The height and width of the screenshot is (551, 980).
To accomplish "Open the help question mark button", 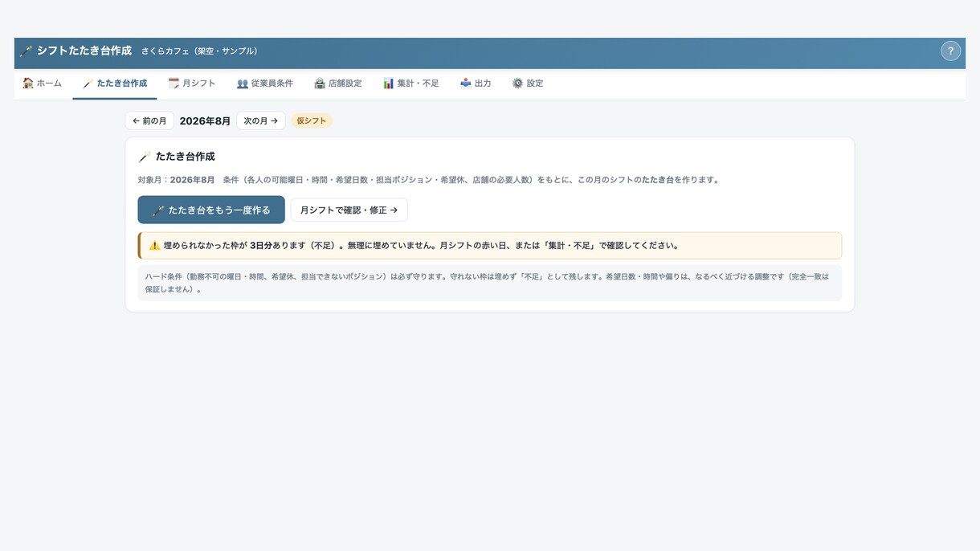I will (950, 51).
